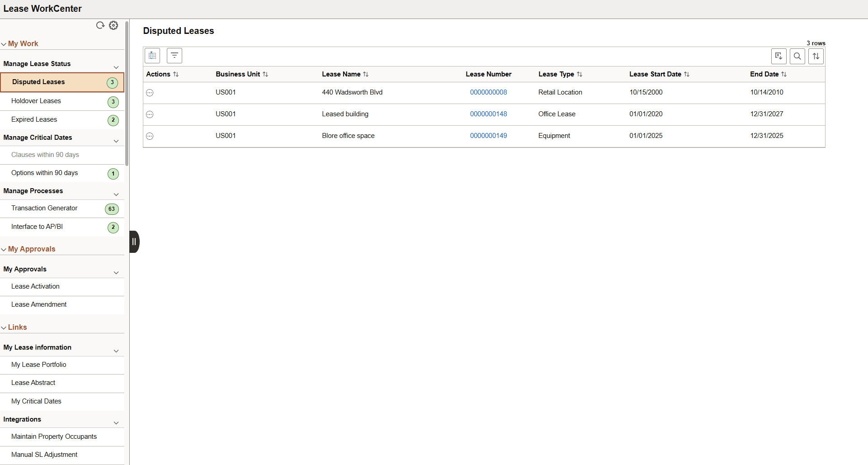Collapse the sidebar using the pane handle

click(x=134, y=241)
